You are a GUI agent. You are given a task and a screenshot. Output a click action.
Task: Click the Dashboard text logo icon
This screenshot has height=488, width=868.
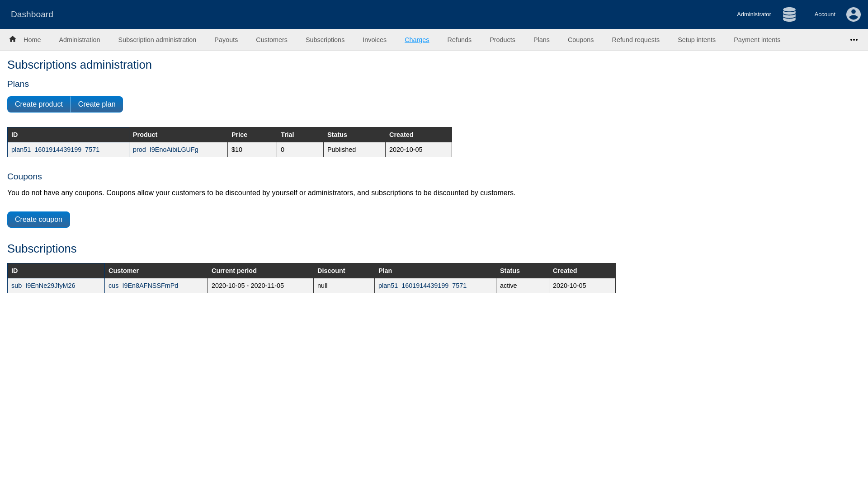click(32, 14)
